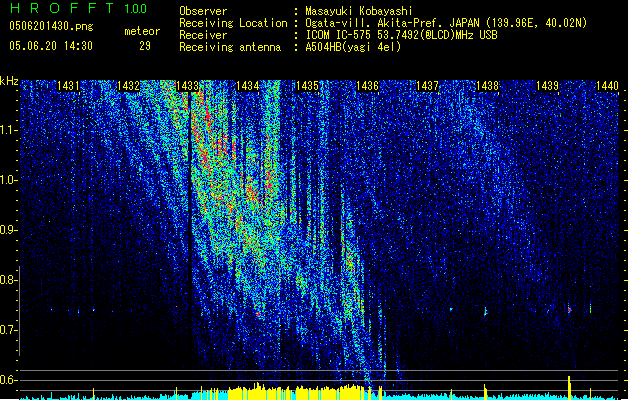Screen dimensions: 629x400
Task: Click the 1440 time marker
Action: [607, 86]
